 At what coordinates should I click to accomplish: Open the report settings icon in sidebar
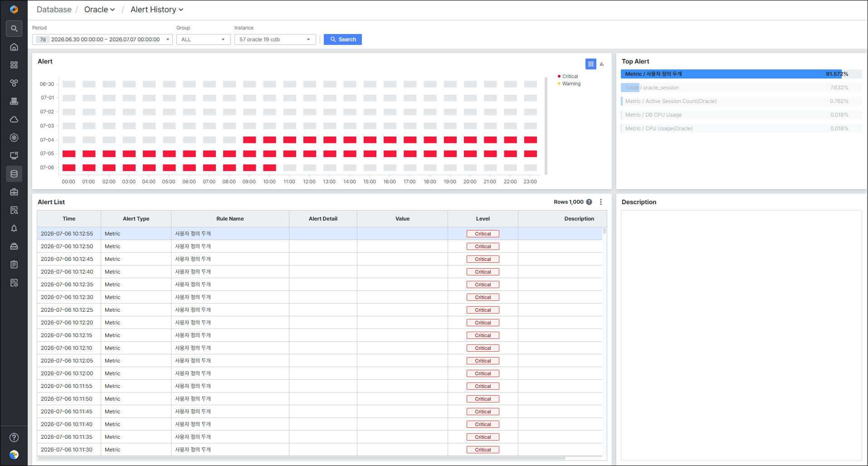coord(14,283)
